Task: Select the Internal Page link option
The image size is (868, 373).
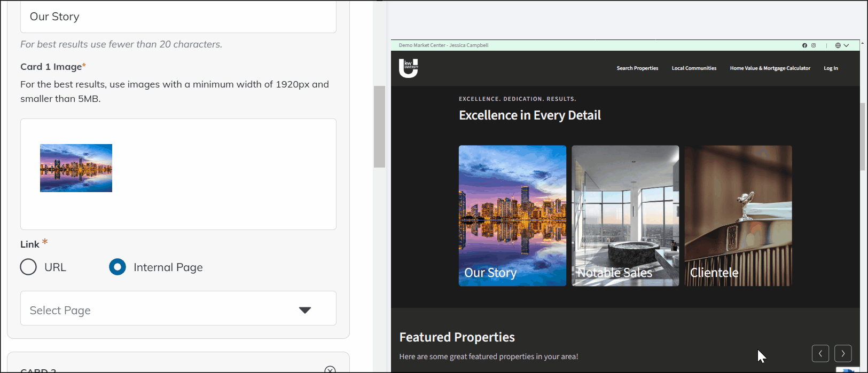Action: [x=118, y=267]
